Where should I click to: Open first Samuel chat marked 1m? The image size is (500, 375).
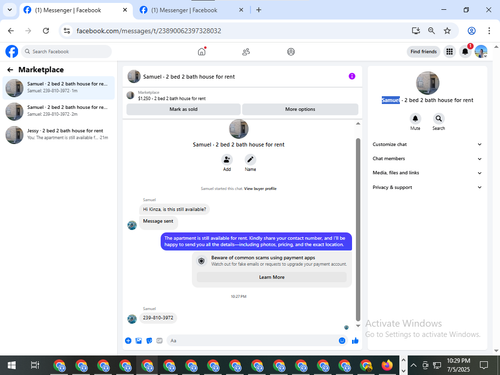point(59,88)
